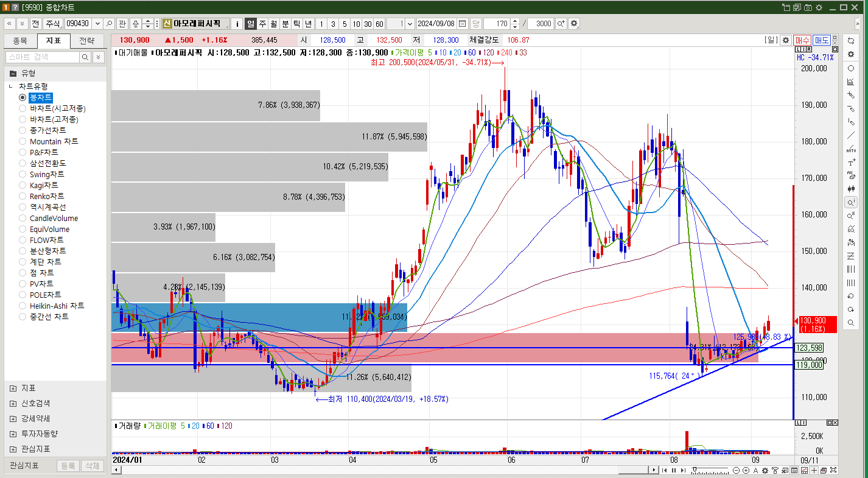Select Heikin-Ashi 차트 radio option

click(23, 306)
